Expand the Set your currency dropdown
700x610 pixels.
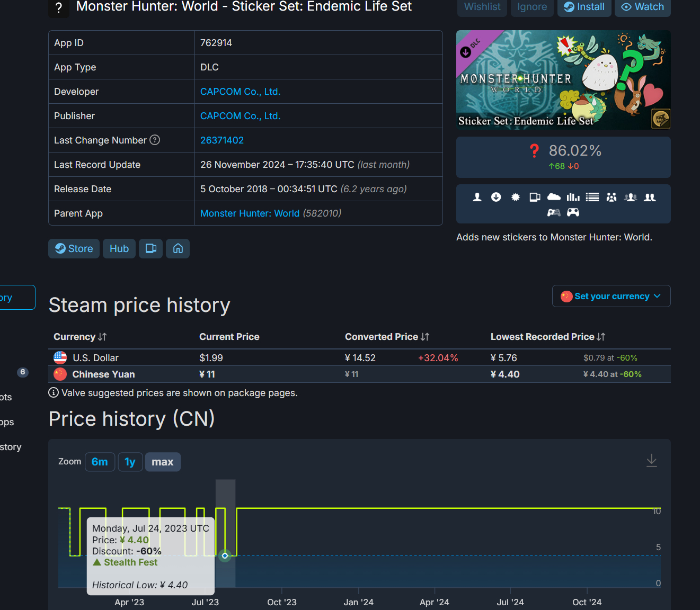(x=612, y=296)
